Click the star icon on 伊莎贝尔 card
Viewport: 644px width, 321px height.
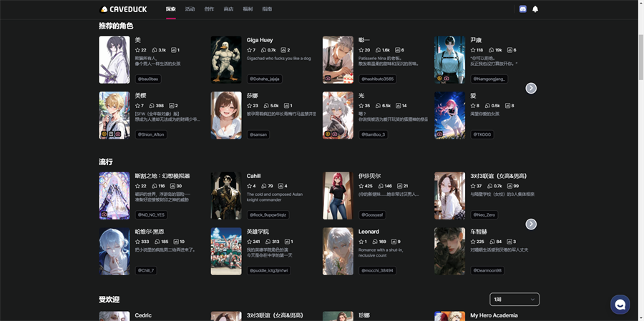point(362,186)
